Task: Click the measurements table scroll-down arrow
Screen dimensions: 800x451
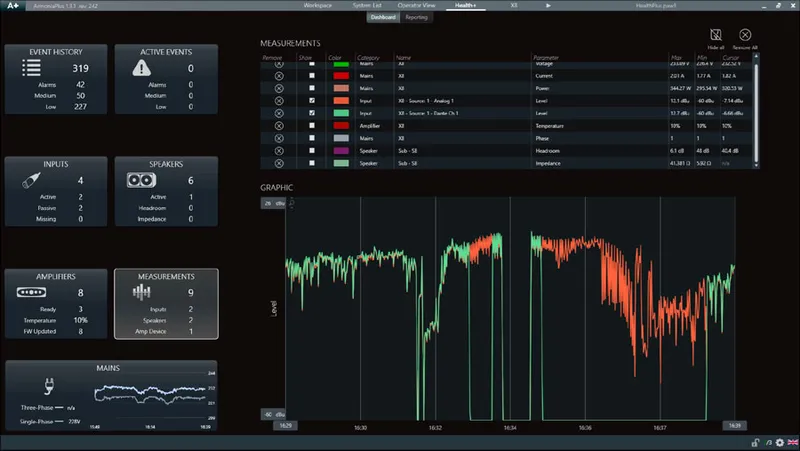Action: (756, 165)
